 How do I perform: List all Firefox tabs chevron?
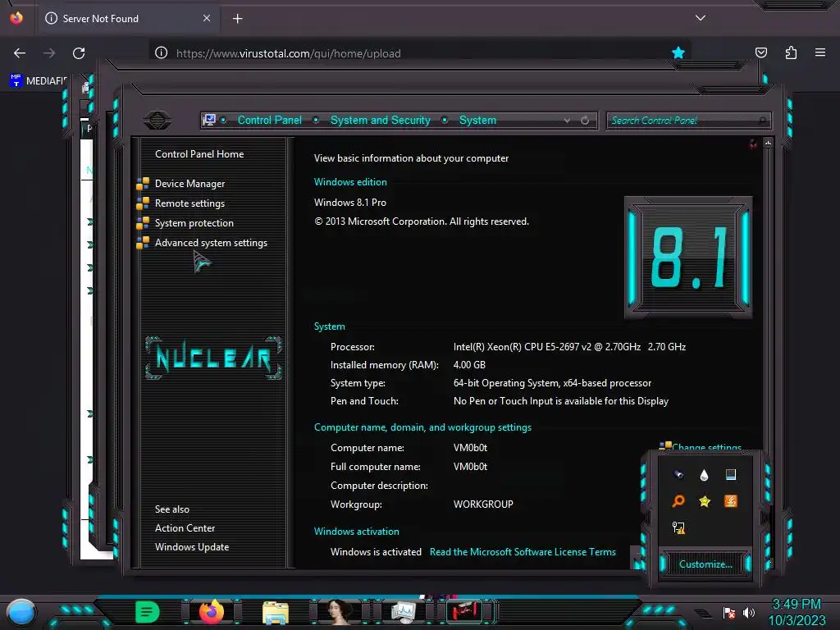click(701, 18)
